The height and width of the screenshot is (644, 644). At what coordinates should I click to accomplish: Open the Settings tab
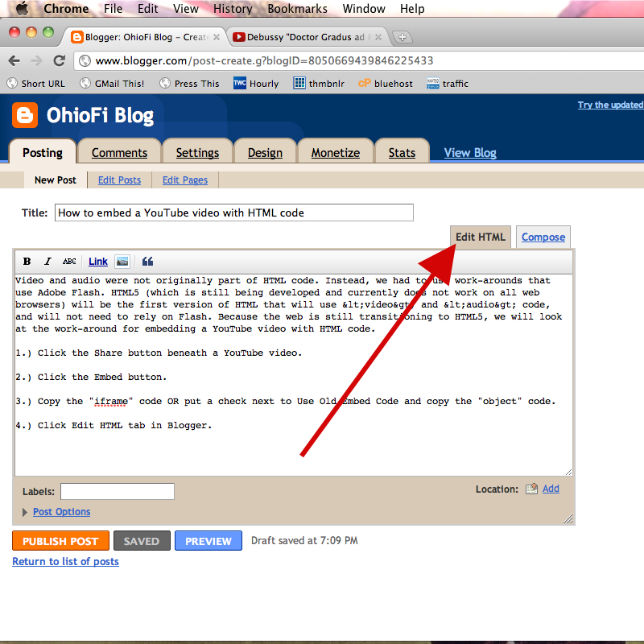(197, 153)
